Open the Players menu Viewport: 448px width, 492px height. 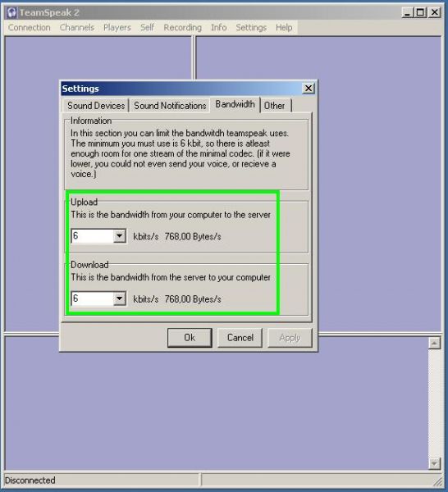tap(117, 28)
